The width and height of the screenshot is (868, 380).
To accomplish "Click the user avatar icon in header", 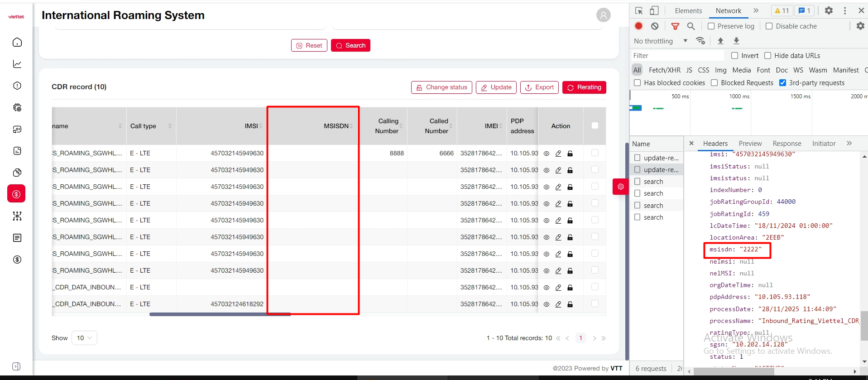I will pyautogui.click(x=603, y=15).
